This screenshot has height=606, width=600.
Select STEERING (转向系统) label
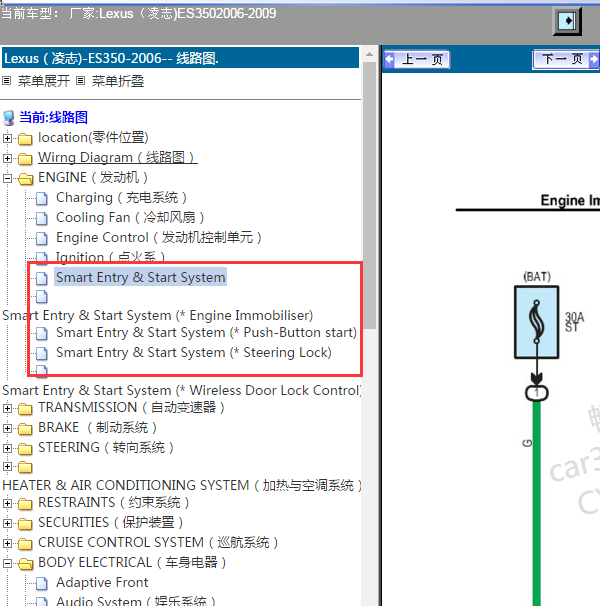tap(106, 448)
